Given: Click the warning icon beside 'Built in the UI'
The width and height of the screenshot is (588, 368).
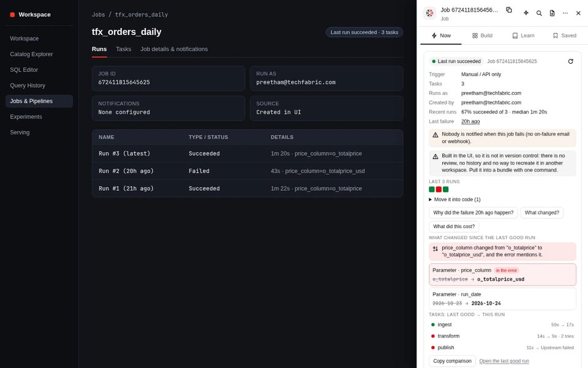Looking at the screenshot, I should 435,156.
